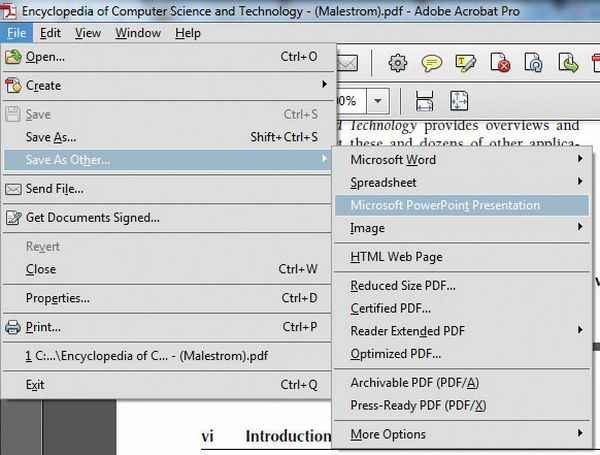600x455 pixels.
Task: Click the Acrobat PDF title bar icon
Action: [x=8, y=10]
